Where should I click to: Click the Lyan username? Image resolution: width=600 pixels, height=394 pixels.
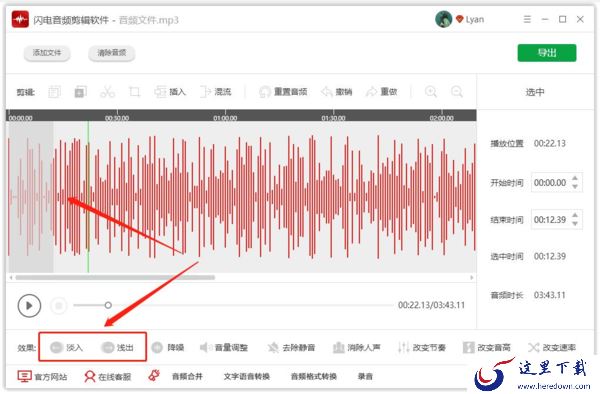(x=475, y=20)
